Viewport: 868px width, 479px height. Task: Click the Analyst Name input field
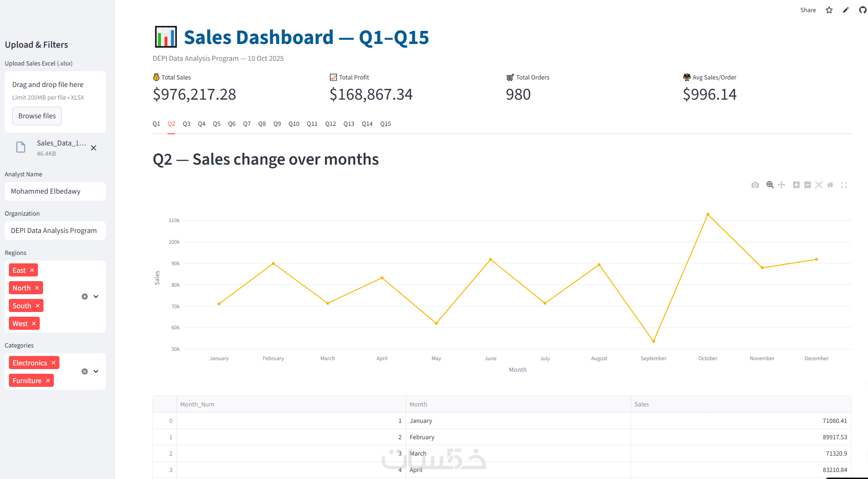click(x=55, y=191)
